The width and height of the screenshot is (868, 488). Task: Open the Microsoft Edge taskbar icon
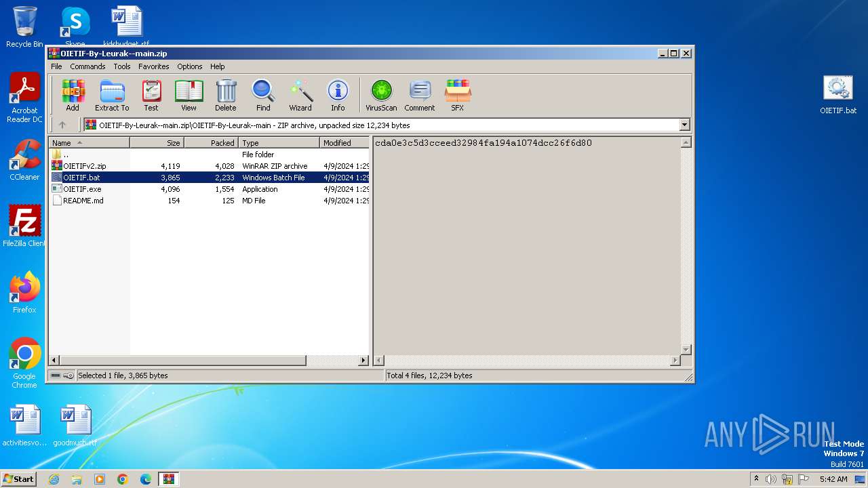pos(146,479)
